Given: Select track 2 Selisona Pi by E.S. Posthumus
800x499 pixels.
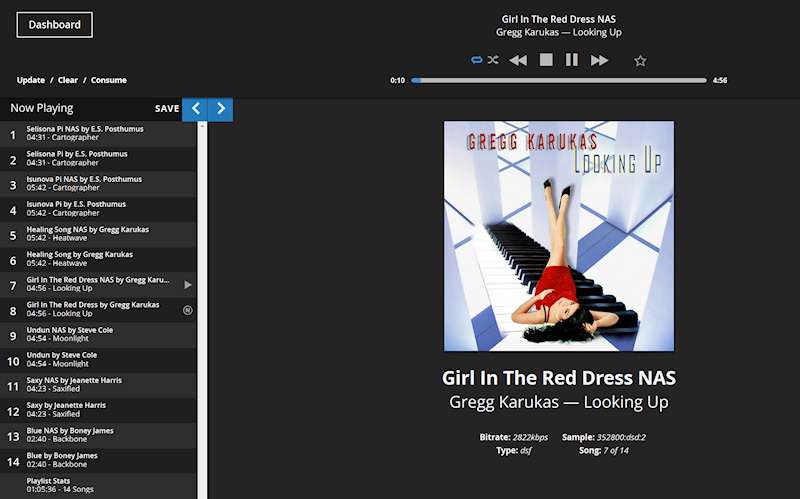Looking at the screenshot, I should coord(98,159).
